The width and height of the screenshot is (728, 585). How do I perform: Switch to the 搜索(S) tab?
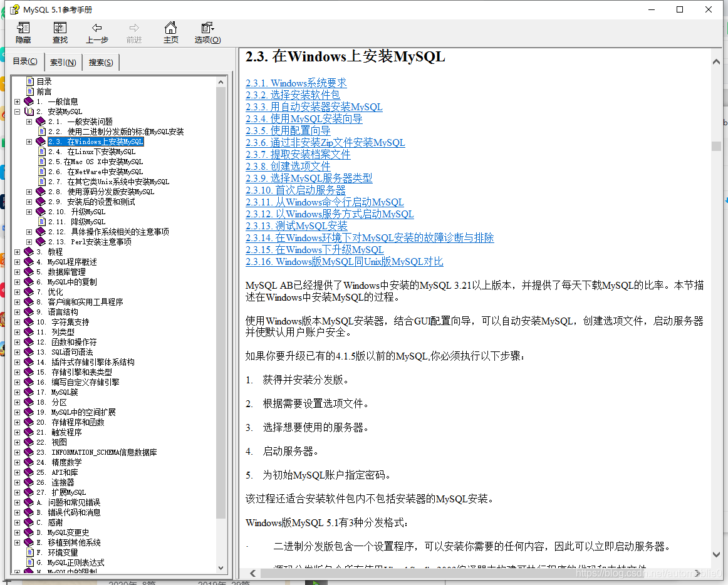click(101, 62)
